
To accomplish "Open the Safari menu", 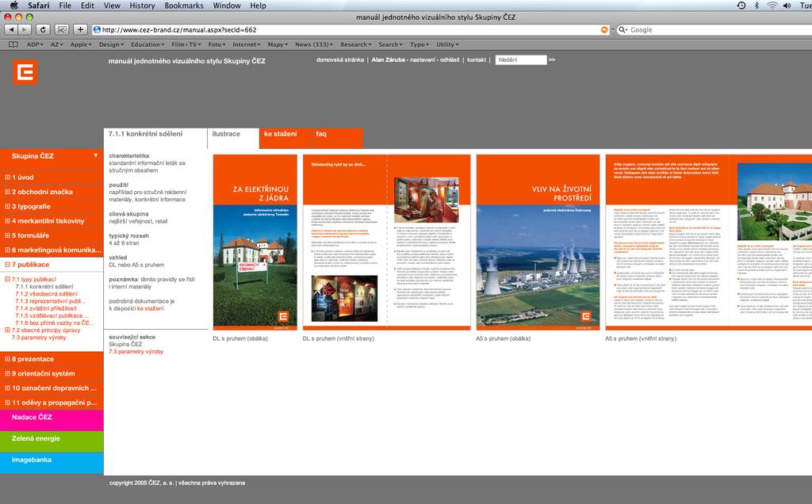I will pyautogui.click(x=39, y=6).
